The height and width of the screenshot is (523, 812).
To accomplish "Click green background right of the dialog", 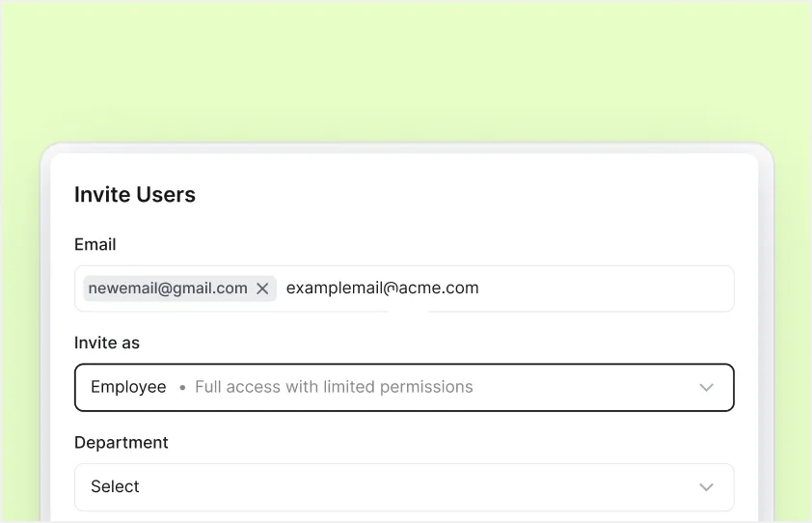I will pyautogui.click(x=793, y=338).
